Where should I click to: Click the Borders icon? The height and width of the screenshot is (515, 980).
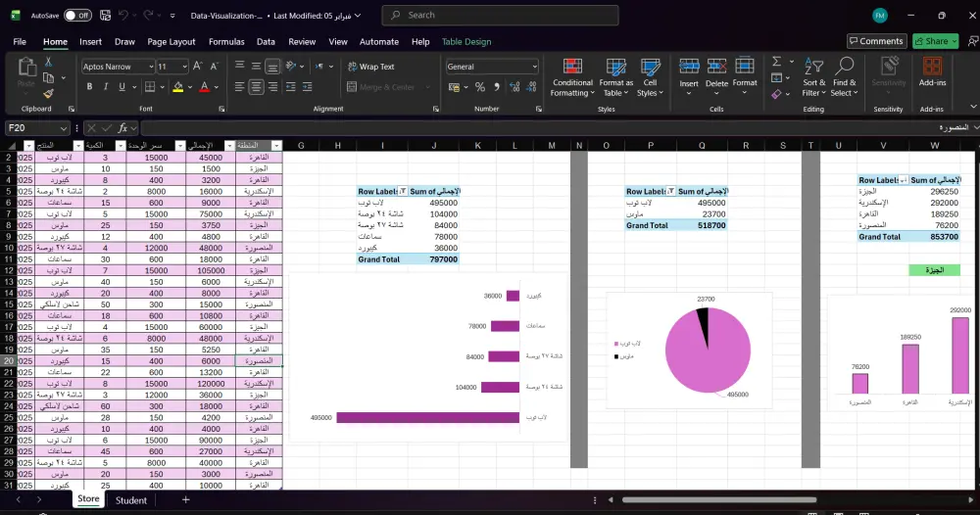click(150, 87)
